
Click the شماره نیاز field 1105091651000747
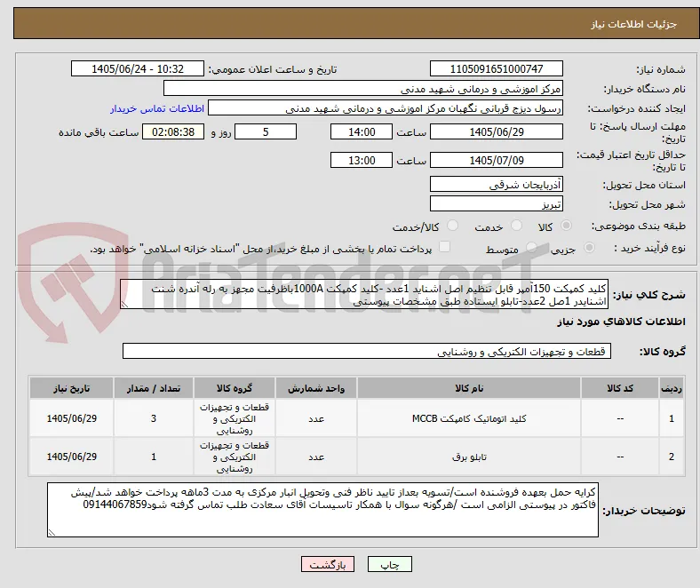(x=497, y=68)
